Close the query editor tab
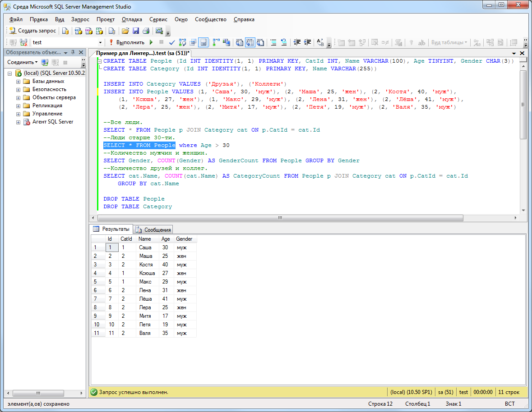 [522, 53]
